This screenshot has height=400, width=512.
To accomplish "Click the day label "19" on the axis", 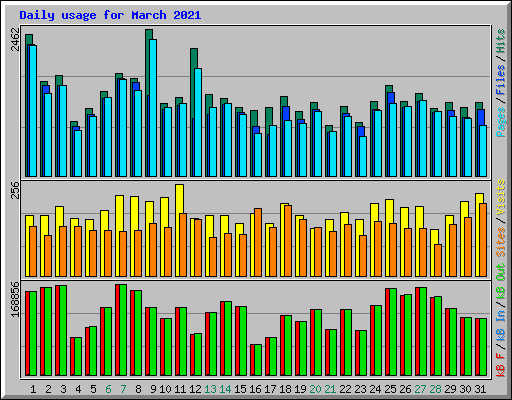I will pyautogui.click(x=300, y=389).
